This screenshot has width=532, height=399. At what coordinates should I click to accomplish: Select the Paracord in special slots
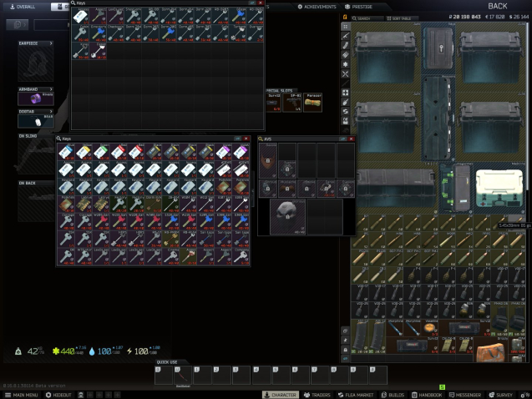312,103
